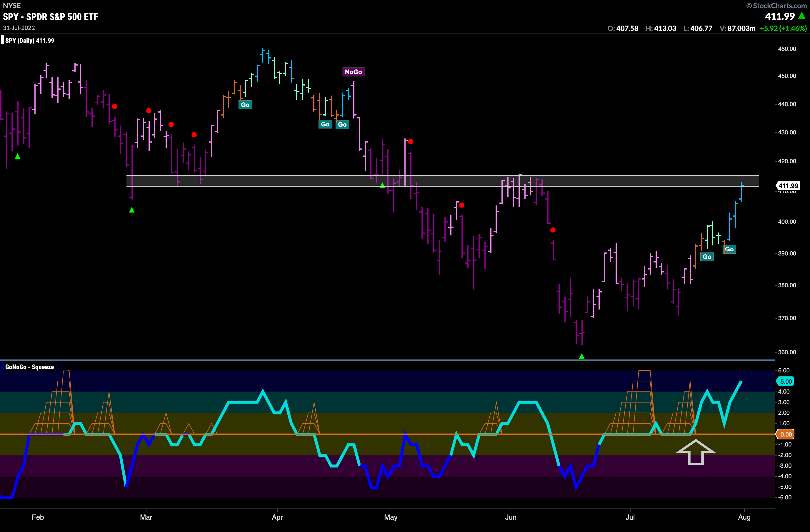Select the green triangle marker before the Feb label
This screenshot has height=532, width=810.
pos(18,156)
